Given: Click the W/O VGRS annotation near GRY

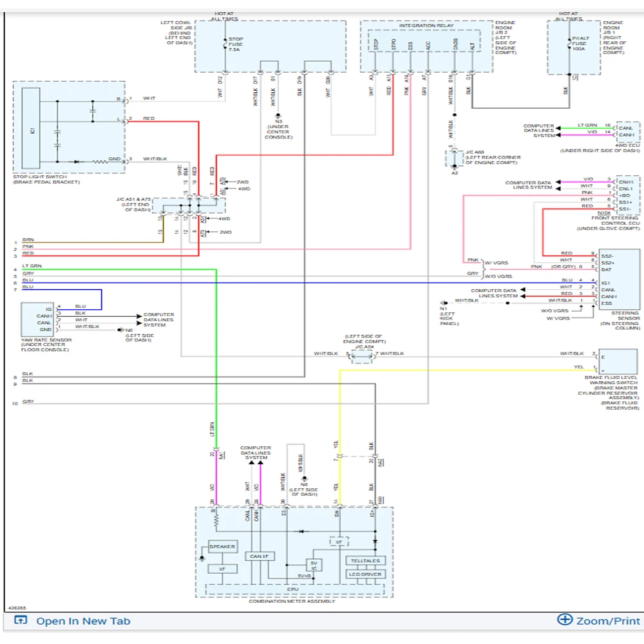Looking at the screenshot, I should click(x=498, y=276).
